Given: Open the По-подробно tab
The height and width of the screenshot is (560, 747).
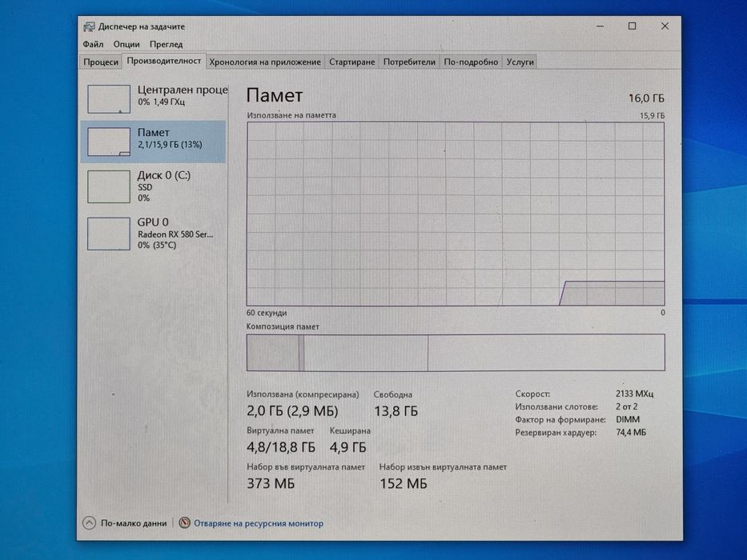Looking at the screenshot, I should point(471,62).
